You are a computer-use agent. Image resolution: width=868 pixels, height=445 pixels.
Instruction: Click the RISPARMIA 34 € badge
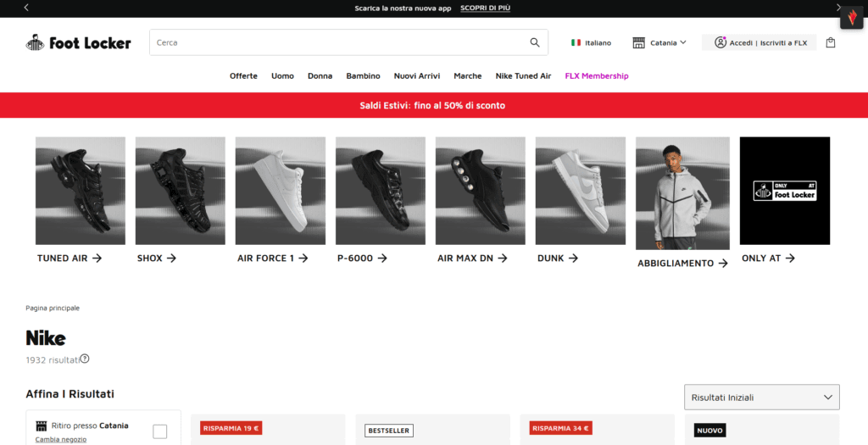pyautogui.click(x=561, y=428)
